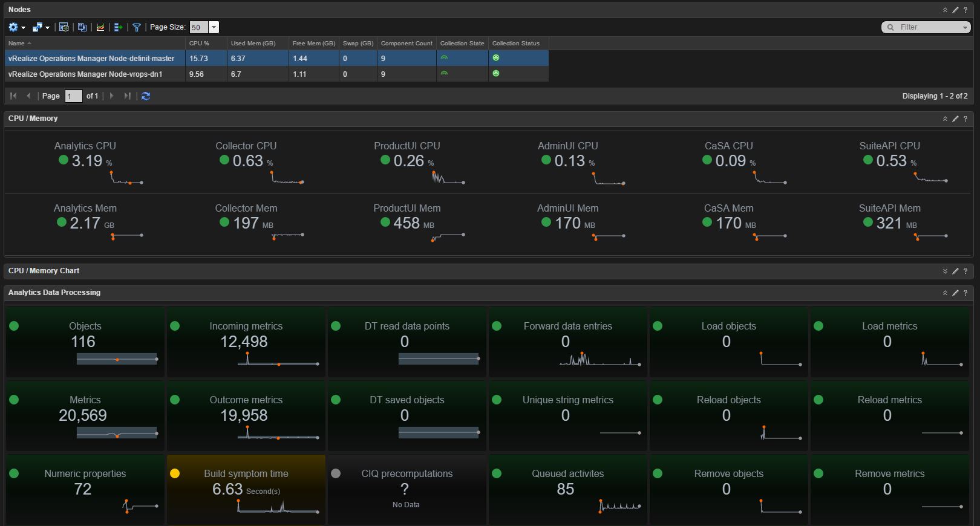Open help for the Nodes widget
Image resolution: width=980 pixels, height=526 pixels.
click(x=965, y=10)
